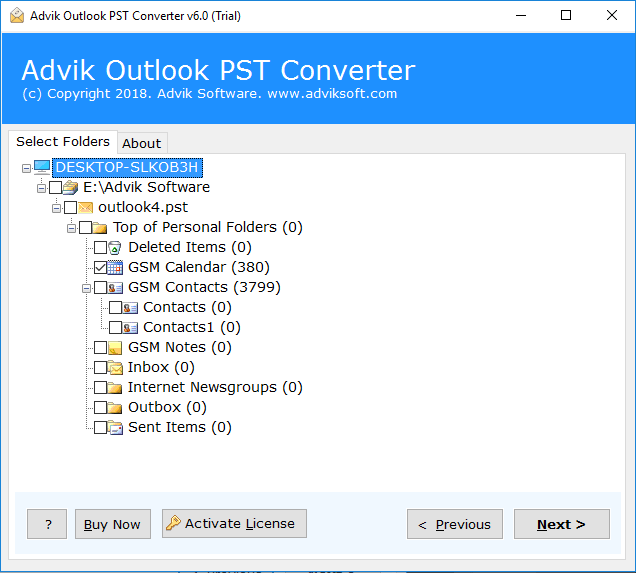This screenshot has width=636, height=573.
Task: Open the Select Folders tab
Action: (x=63, y=142)
